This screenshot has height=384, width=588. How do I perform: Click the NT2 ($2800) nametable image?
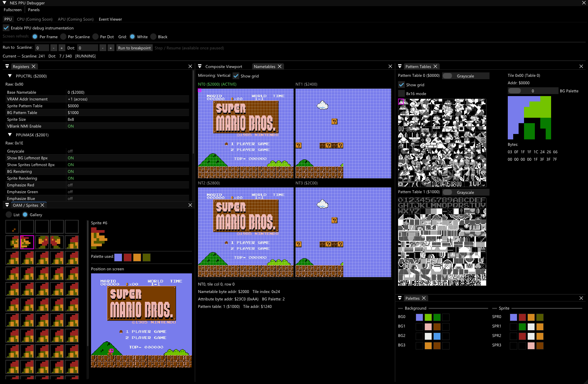(x=246, y=232)
